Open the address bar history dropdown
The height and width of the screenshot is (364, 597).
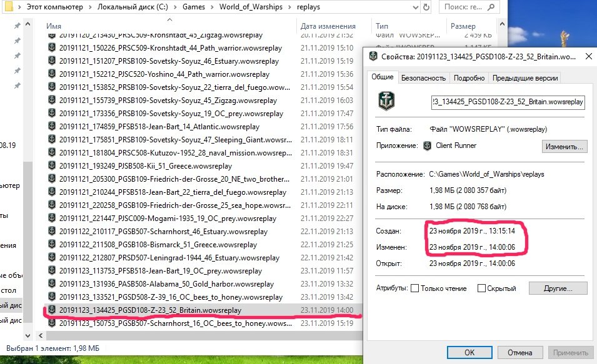[415, 7]
